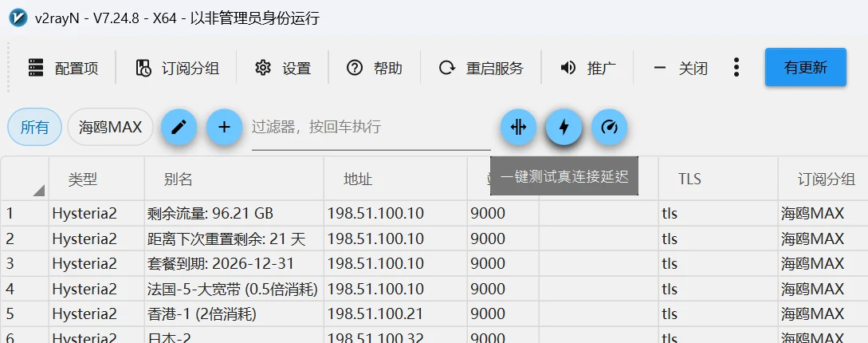Click 重启服务 to restart the service
The image size is (868, 343).
[481, 68]
